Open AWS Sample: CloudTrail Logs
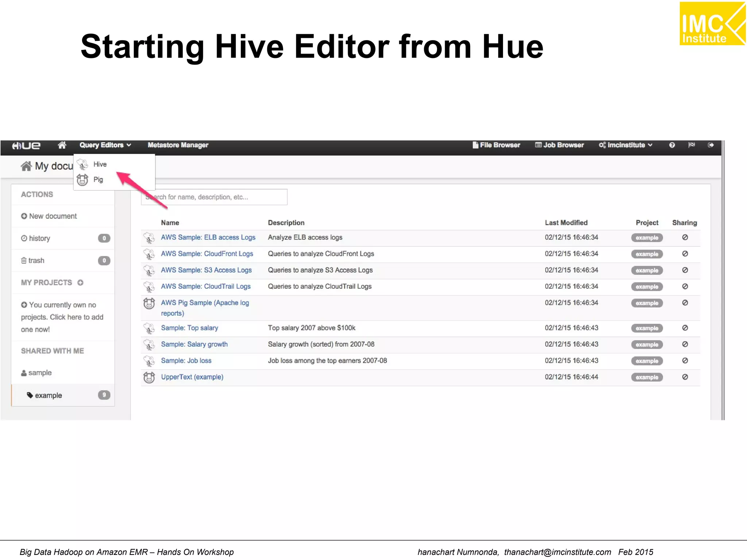The width and height of the screenshot is (747, 560). pyautogui.click(x=206, y=287)
